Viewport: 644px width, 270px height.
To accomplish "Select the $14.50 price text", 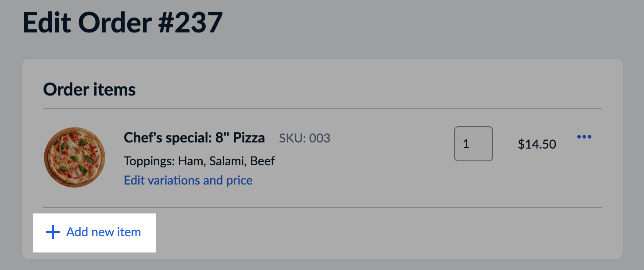I will pyautogui.click(x=536, y=144).
